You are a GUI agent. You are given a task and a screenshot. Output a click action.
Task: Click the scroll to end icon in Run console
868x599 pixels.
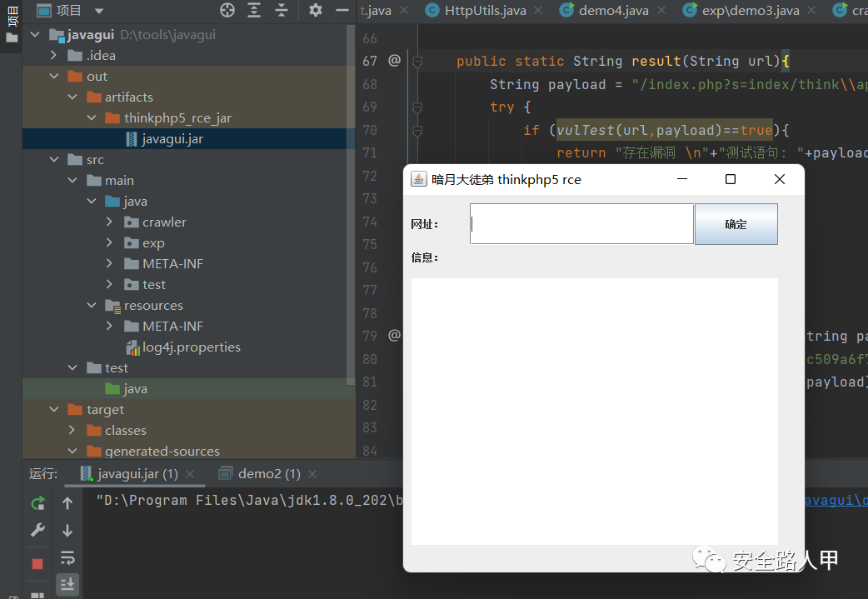67,585
